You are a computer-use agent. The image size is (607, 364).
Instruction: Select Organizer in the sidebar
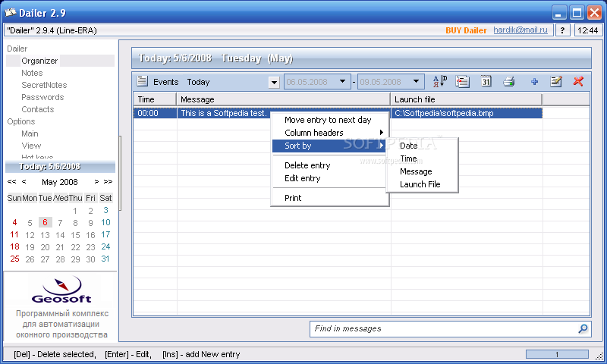point(39,61)
